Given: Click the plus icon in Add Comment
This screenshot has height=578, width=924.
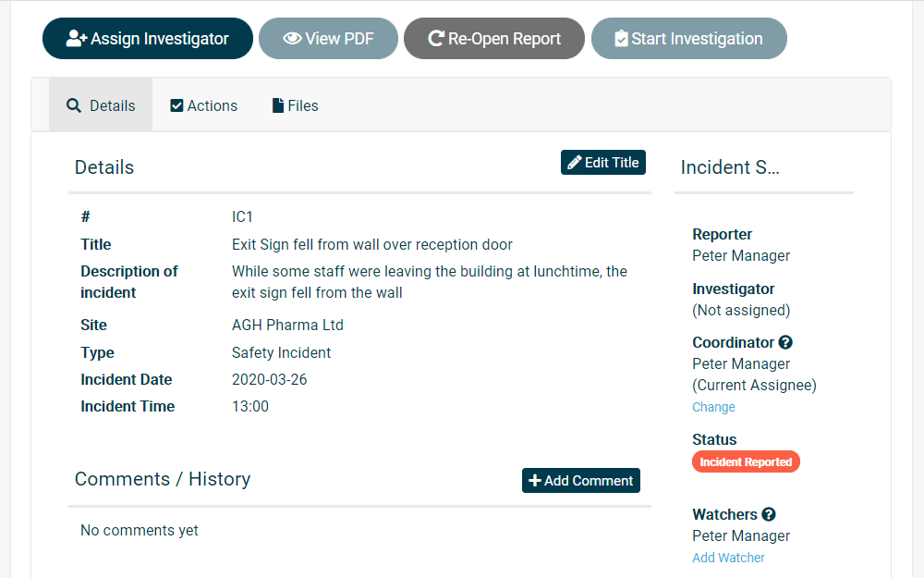Looking at the screenshot, I should [534, 481].
